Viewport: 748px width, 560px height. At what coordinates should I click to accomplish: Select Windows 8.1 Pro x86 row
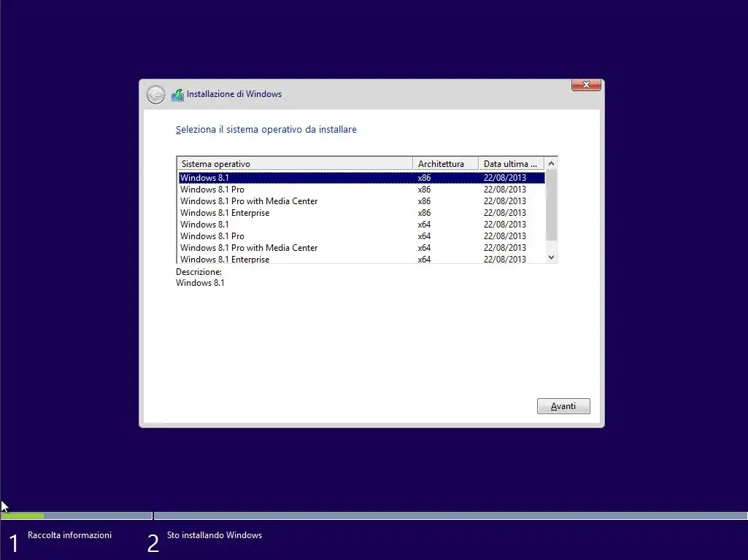362,189
